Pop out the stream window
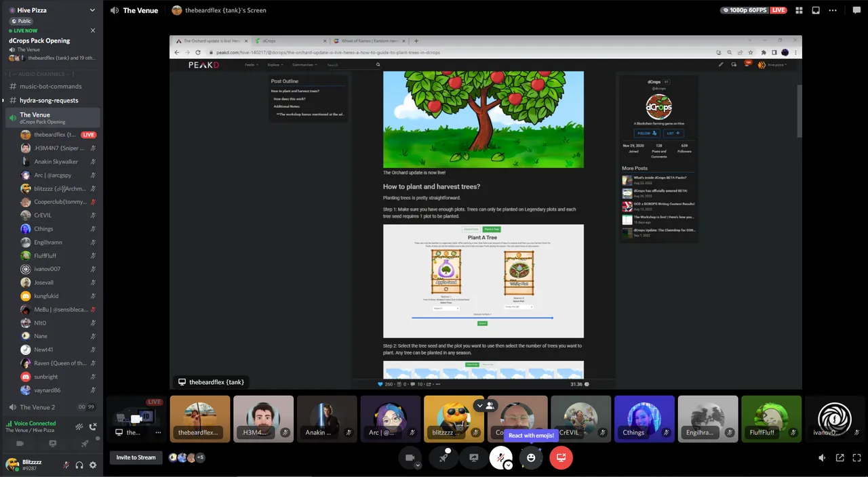The width and height of the screenshot is (868, 477). point(840,458)
